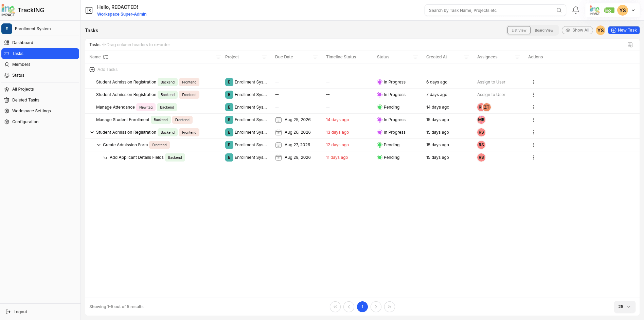Open actions menu for Add Applicant Details Fields
The image size is (644, 320).
point(534,157)
